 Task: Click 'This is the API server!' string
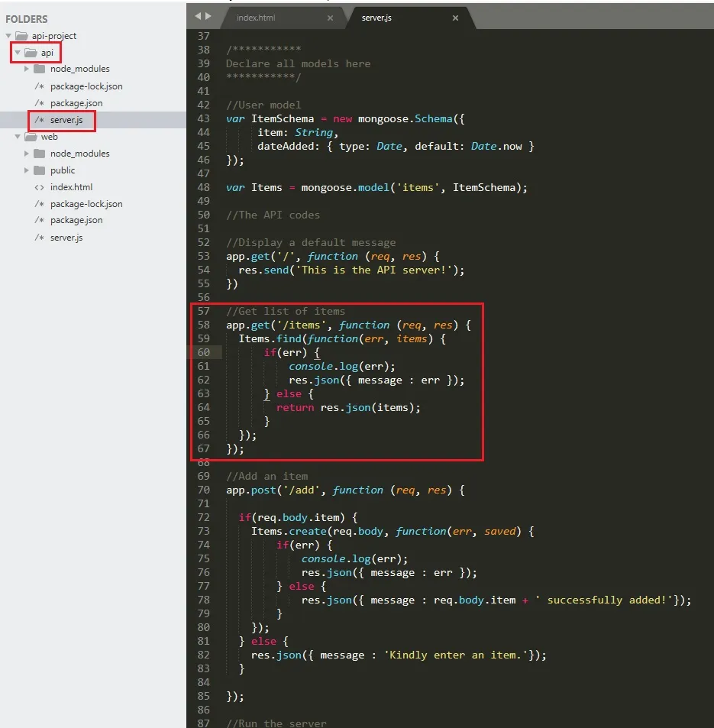[x=373, y=270]
